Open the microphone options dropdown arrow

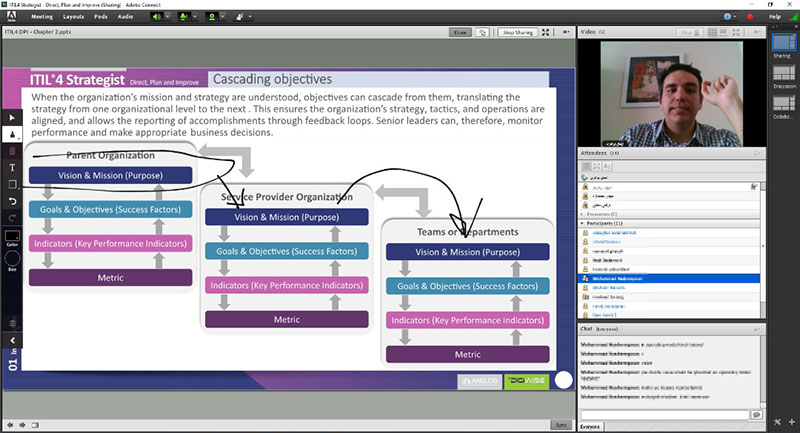[195, 17]
